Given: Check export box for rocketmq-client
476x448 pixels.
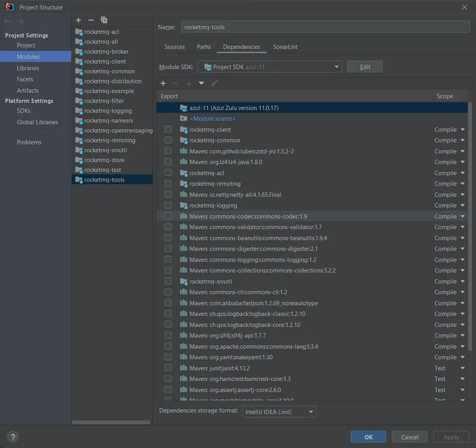Looking at the screenshot, I should 168,129.
